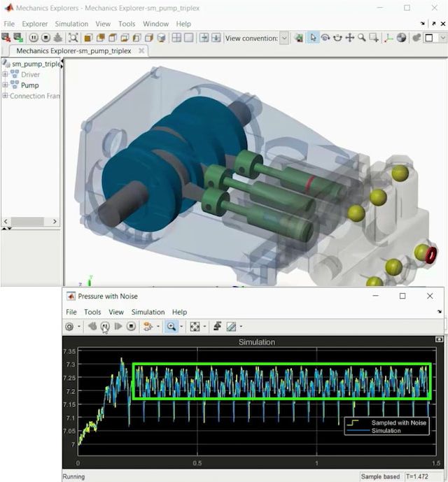448x482 pixels.
Task: Open the scope's Simulation menu
Action: coord(148,312)
